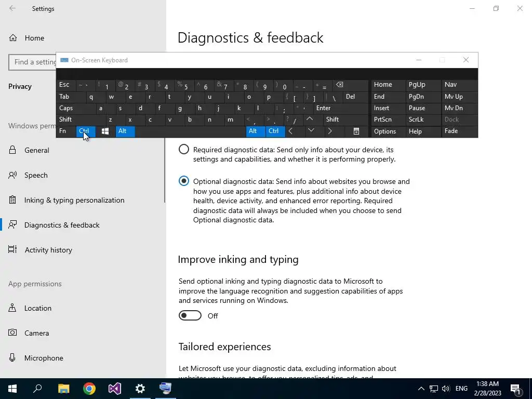
Task: Click the Caps key on On-Screen Keyboard
Action: 76,108
